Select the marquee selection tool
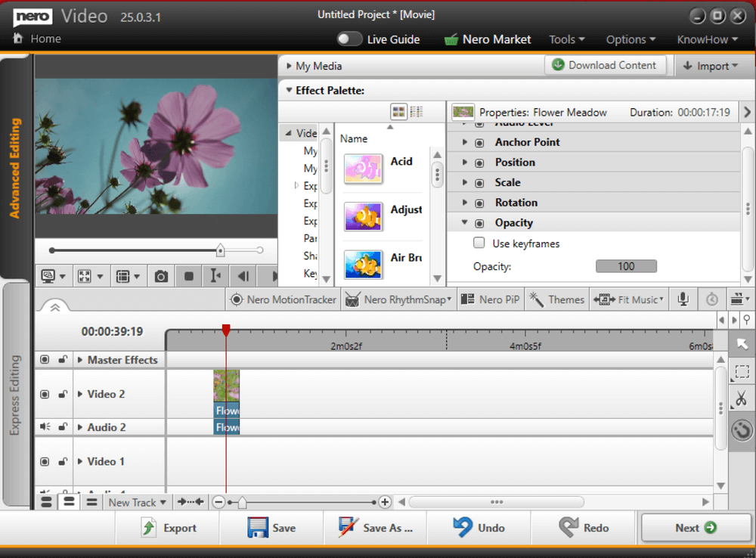 click(742, 372)
